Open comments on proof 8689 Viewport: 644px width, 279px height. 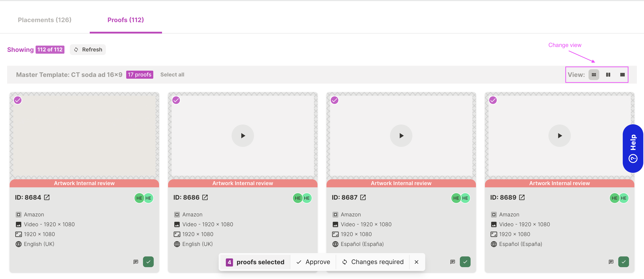click(611, 262)
